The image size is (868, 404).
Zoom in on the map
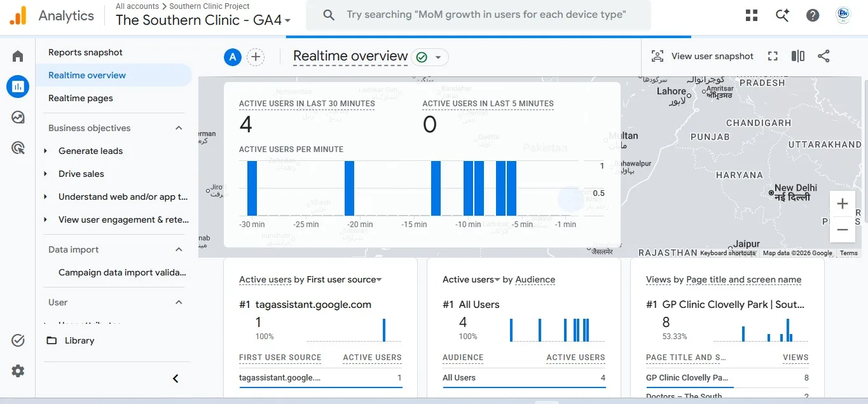[x=843, y=204]
